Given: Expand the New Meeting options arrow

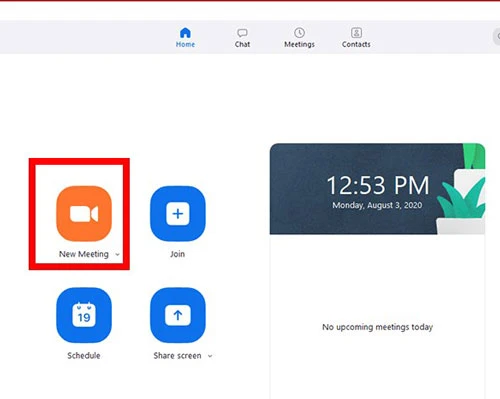Looking at the screenshot, I should point(117,255).
